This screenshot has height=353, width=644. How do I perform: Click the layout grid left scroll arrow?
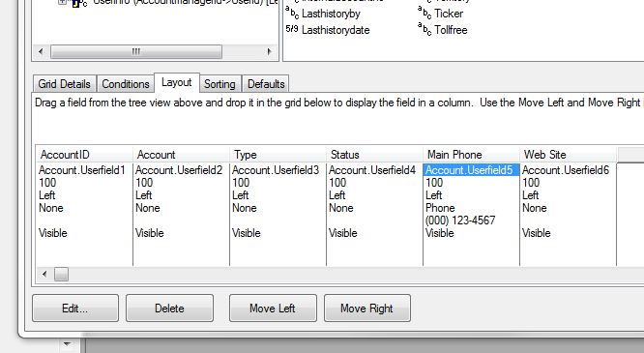coord(44,274)
